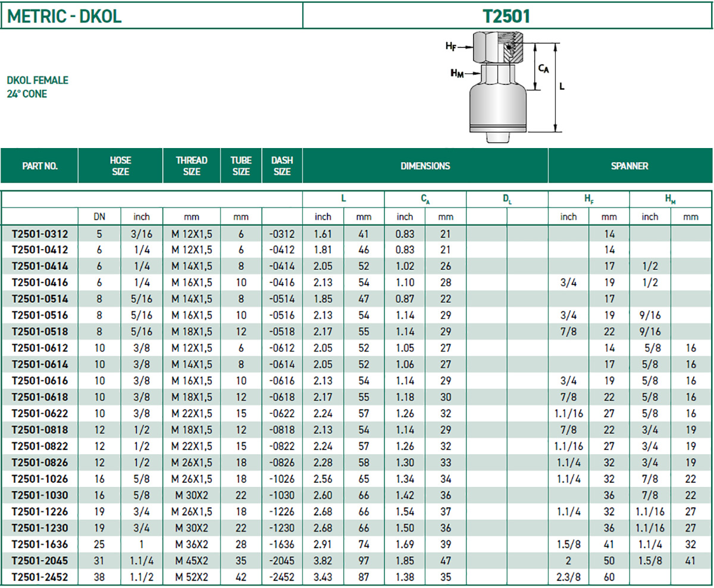
Task: Click the CA inch value 1.69
Action: point(405,544)
